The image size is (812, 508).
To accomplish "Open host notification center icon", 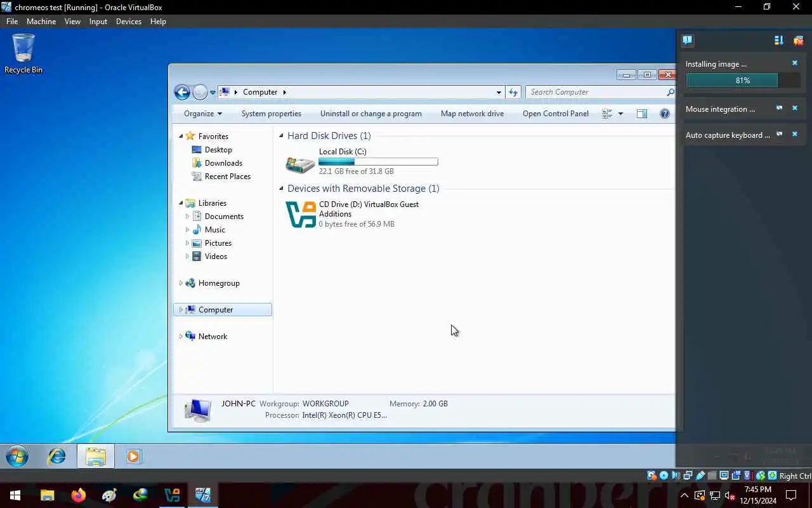I will point(791,495).
